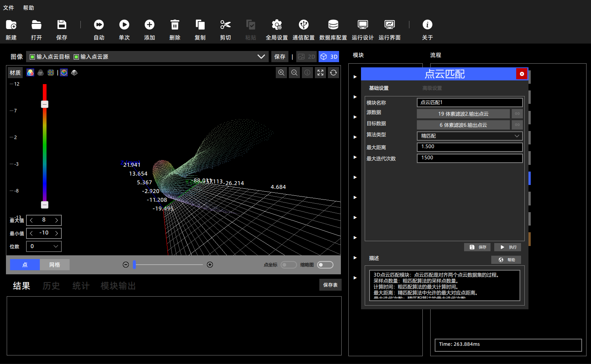Switch to the 历史 tab
Viewport: 591px width, 364px height.
pos(51,286)
